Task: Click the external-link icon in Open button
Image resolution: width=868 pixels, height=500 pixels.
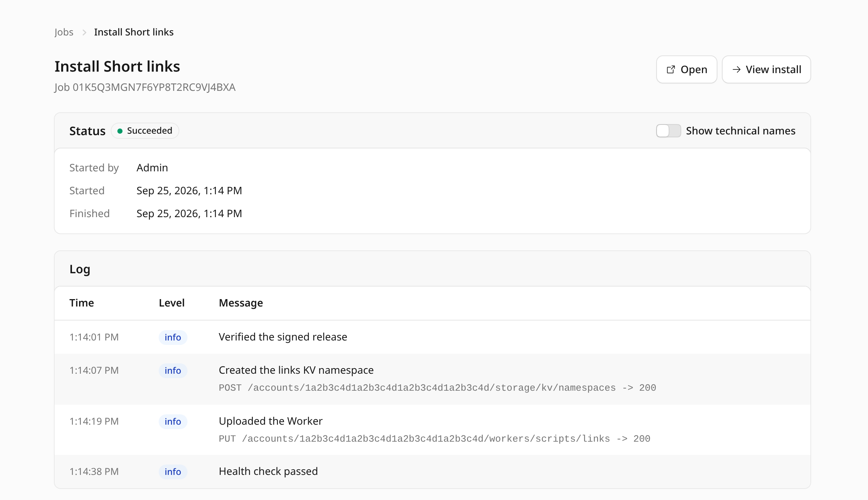Action: (x=671, y=69)
